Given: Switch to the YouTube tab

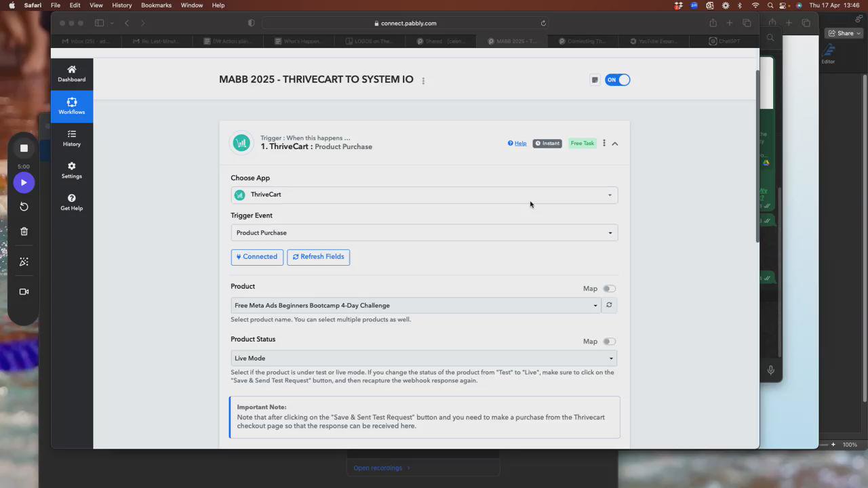Looking at the screenshot, I should coord(652,41).
